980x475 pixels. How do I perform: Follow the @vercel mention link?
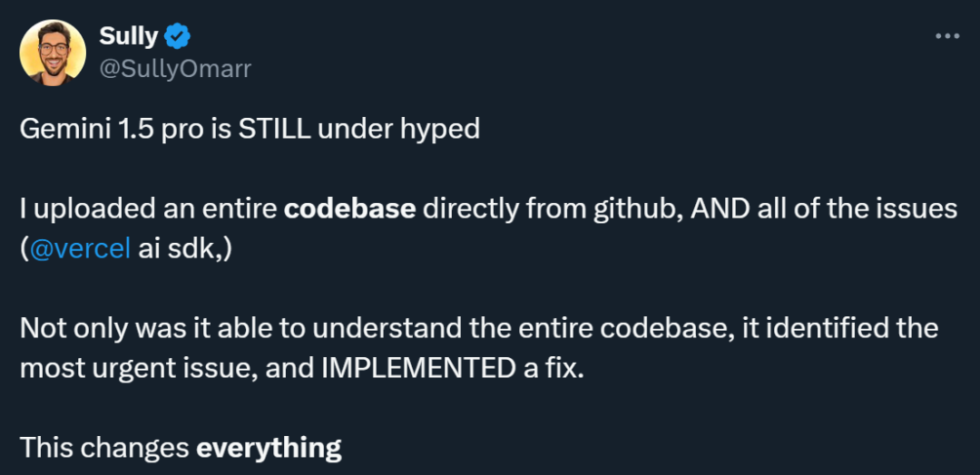(x=80, y=249)
